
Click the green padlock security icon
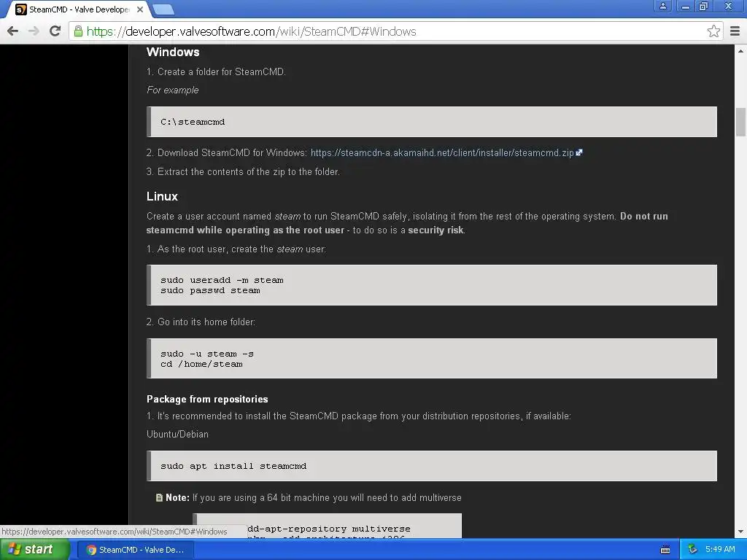point(77,31)
